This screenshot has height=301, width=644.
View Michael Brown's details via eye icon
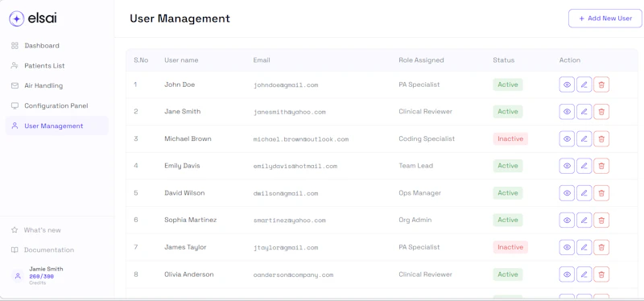tap(567, 138)
